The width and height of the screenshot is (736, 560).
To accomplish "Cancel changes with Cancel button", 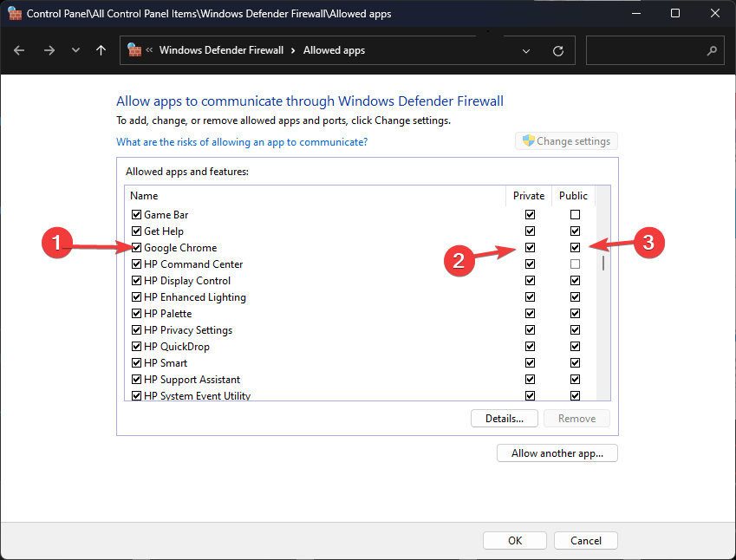I will click(x=586, y=540).
